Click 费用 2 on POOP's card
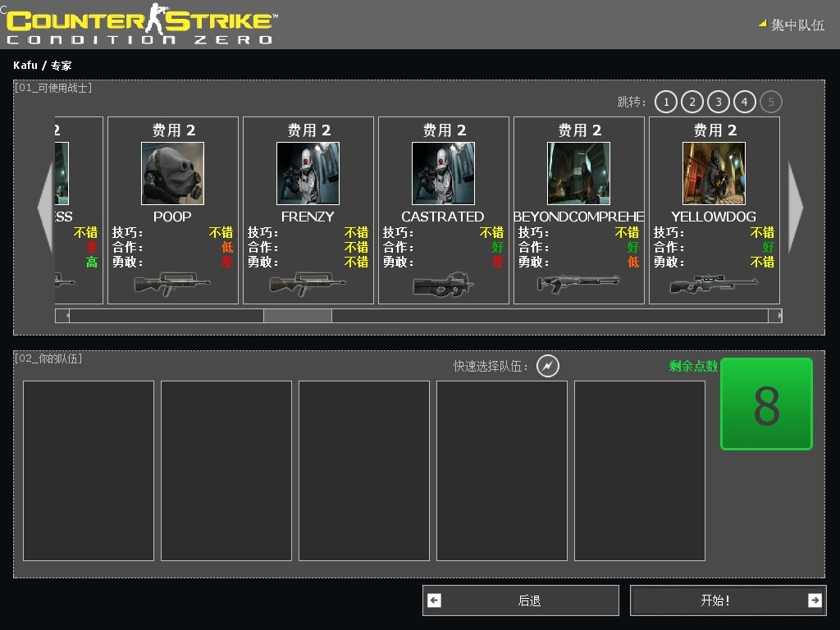This screenshot has height=630, width=840. (x=174, y=130)
